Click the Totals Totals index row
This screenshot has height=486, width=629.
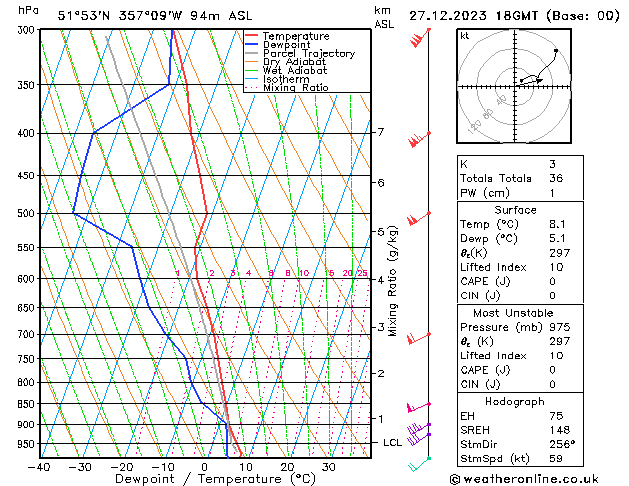point(520,178)
